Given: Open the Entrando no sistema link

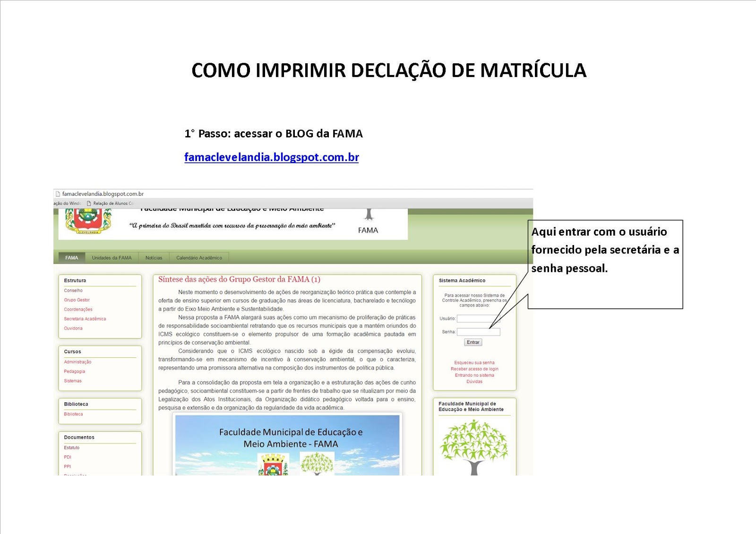Looking at the screenshot, I should click(474, 375).
